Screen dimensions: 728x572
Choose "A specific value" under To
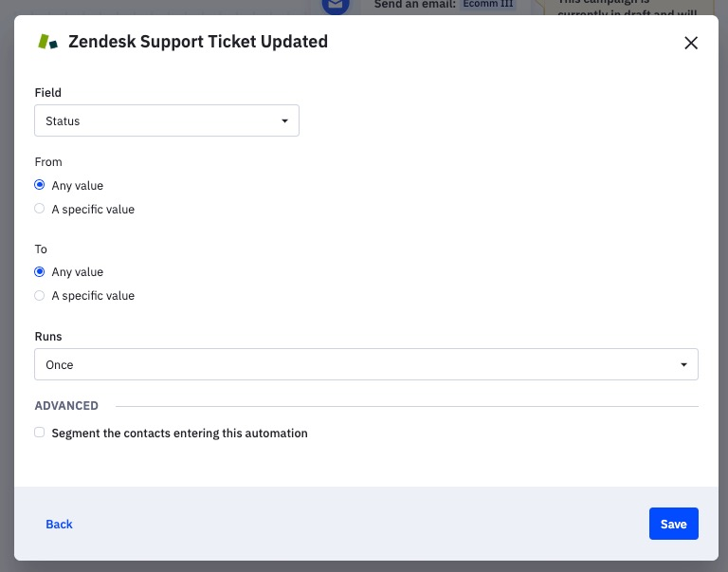click(x=40, y=296)
